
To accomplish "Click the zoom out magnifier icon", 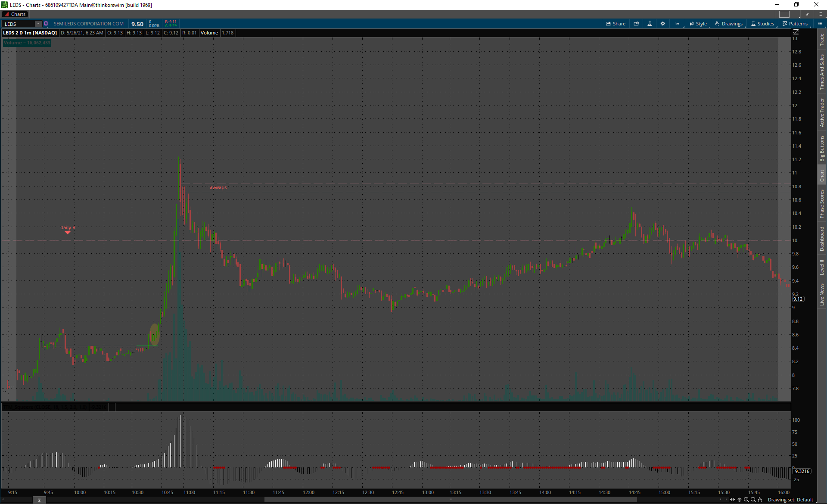I will [x=753, y=500].
